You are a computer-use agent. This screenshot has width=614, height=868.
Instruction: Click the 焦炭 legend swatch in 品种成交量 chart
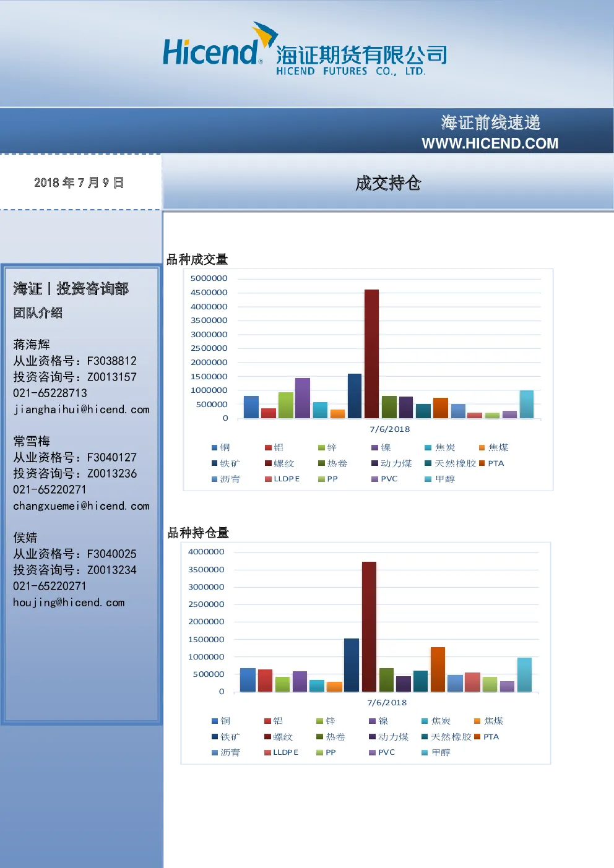click(428, 448)
